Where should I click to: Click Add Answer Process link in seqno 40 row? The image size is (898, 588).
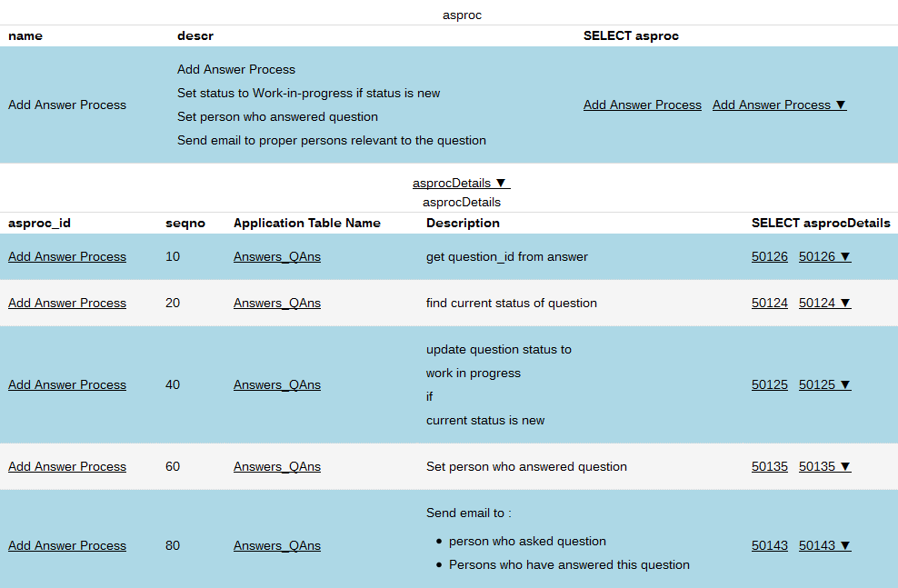point(67,384)
